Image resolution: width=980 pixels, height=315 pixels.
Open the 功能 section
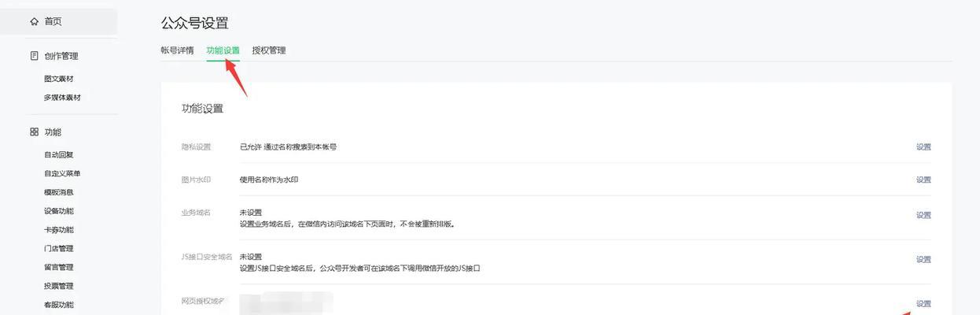(53, 132)
